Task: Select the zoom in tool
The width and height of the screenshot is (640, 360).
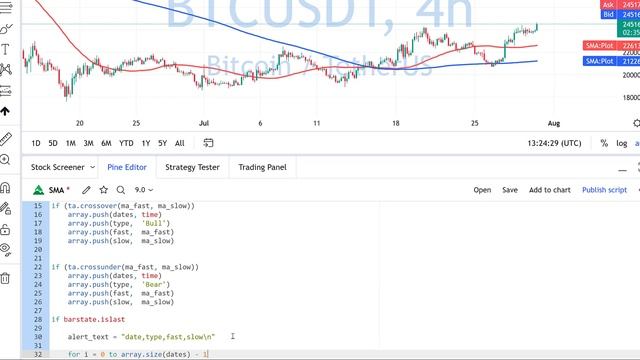Action: tap(5, 160)
